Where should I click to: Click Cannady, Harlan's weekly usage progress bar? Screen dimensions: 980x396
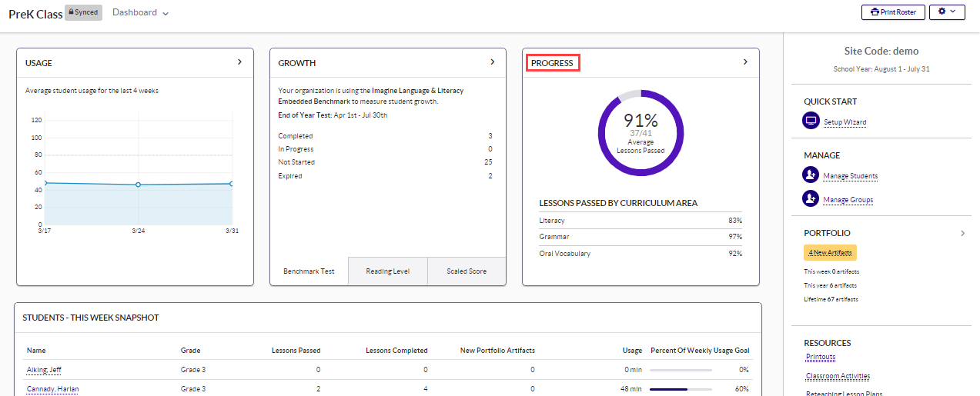pos(681,389)
